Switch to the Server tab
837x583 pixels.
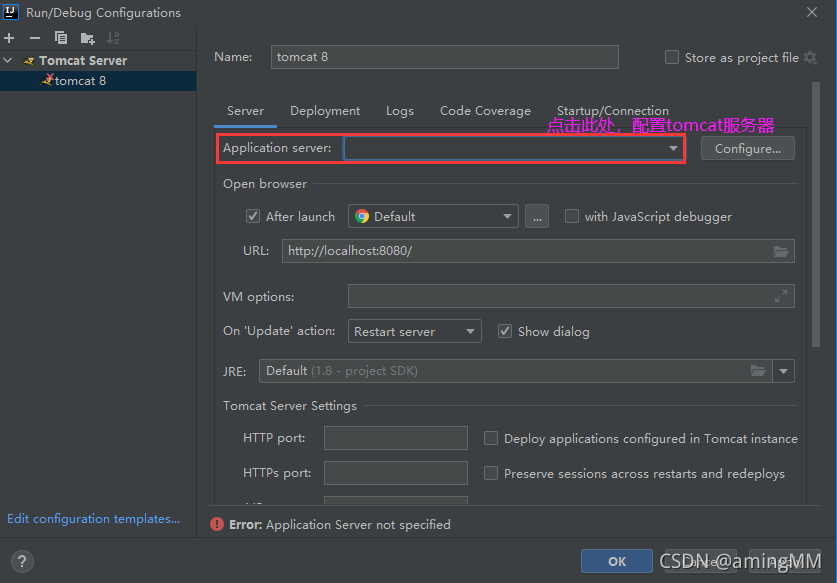click(245, 111)
